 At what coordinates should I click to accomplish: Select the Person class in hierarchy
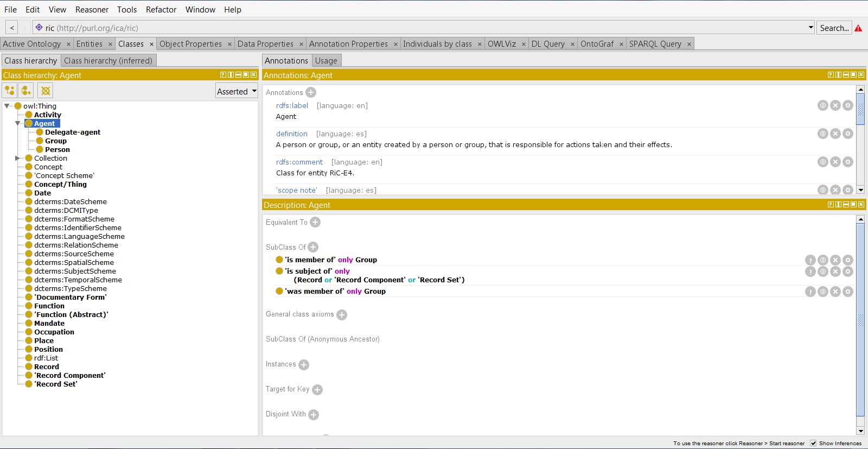click(57, 150)
